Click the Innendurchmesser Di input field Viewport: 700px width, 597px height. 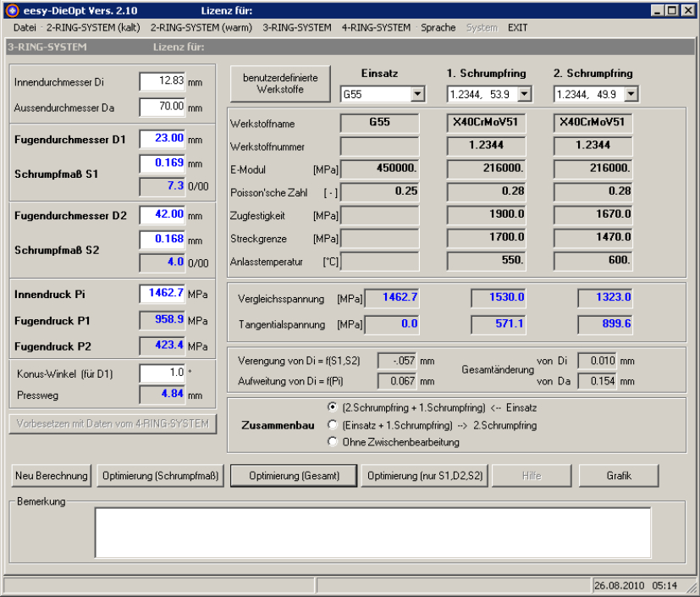point(162,81)
